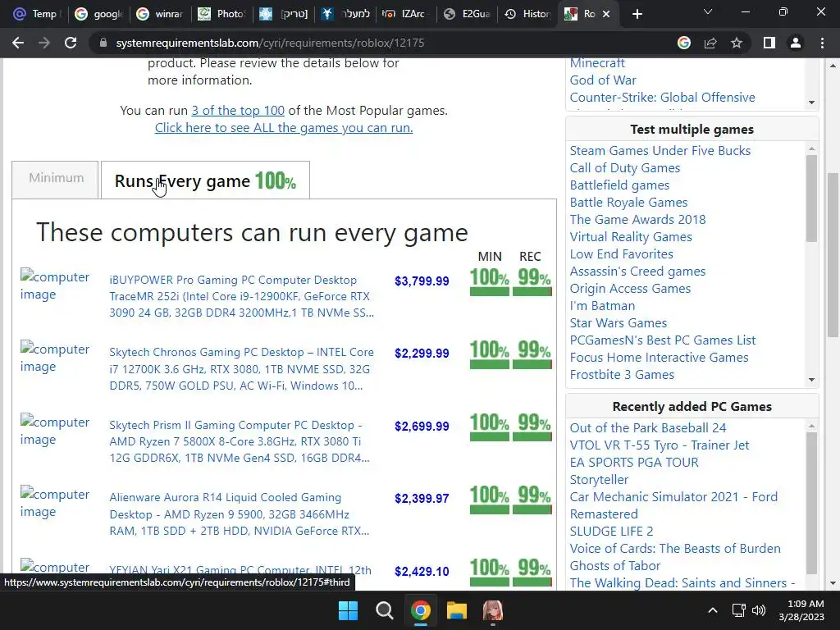The image size is (840, 630).
Task: Switch to the Photo tab
Action: [x=221, y=14]
